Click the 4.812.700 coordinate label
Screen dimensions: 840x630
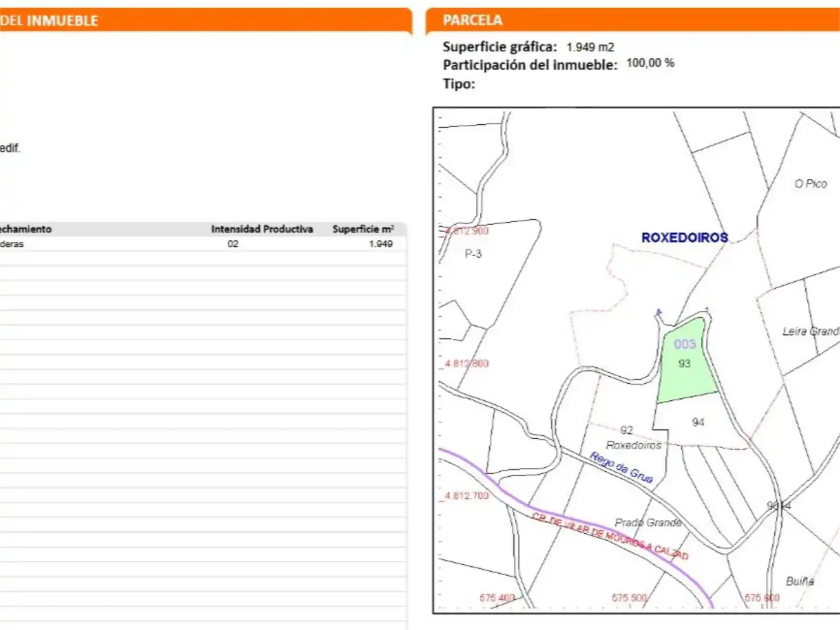coord(466,496)
